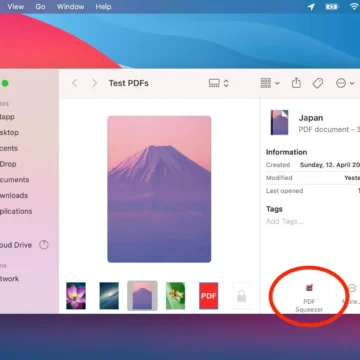This screenshot has width=360, height=360.
Task: Select the frog on leaf thumbnail
Action: 175,296
